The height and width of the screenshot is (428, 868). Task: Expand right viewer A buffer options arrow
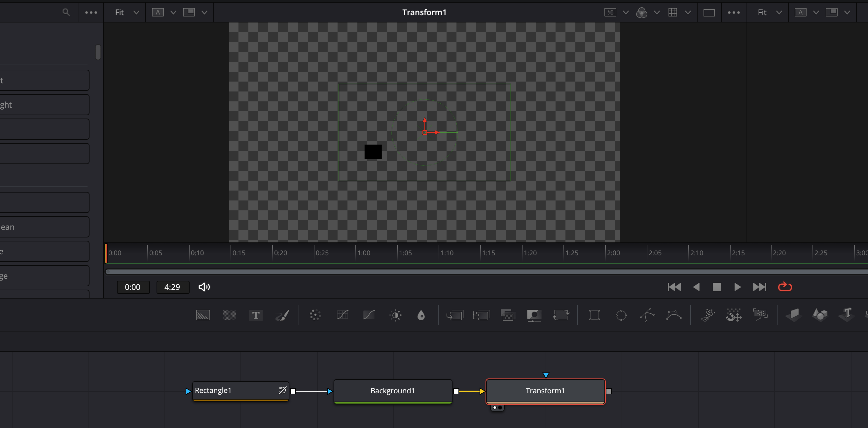pyautogui.click(x=816, y=13)
